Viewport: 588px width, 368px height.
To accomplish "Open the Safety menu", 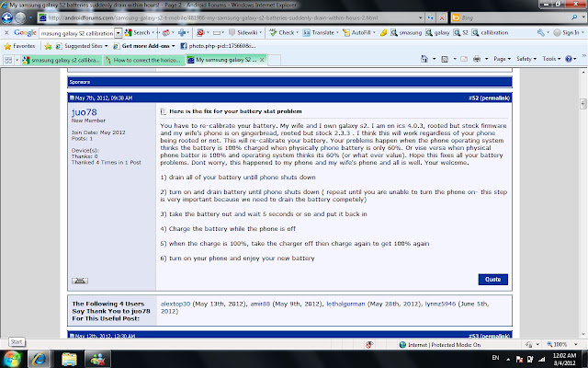I will tap(526, 59).
